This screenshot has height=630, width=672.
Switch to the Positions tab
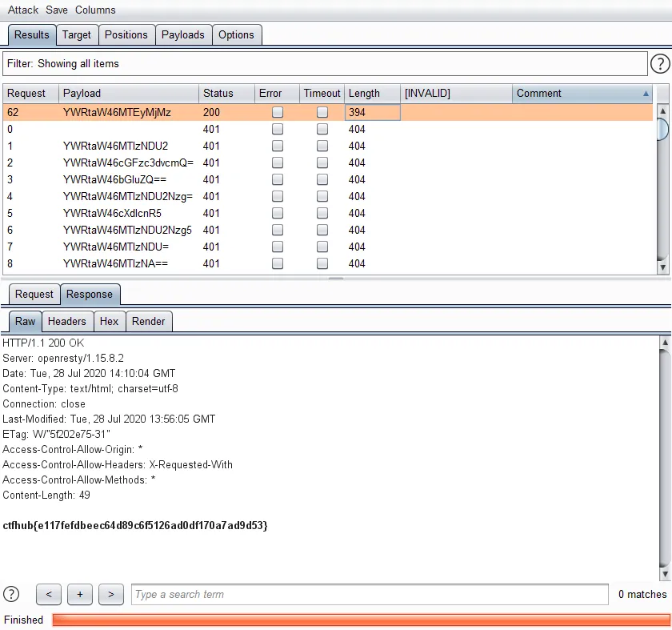tap(126, 34)
